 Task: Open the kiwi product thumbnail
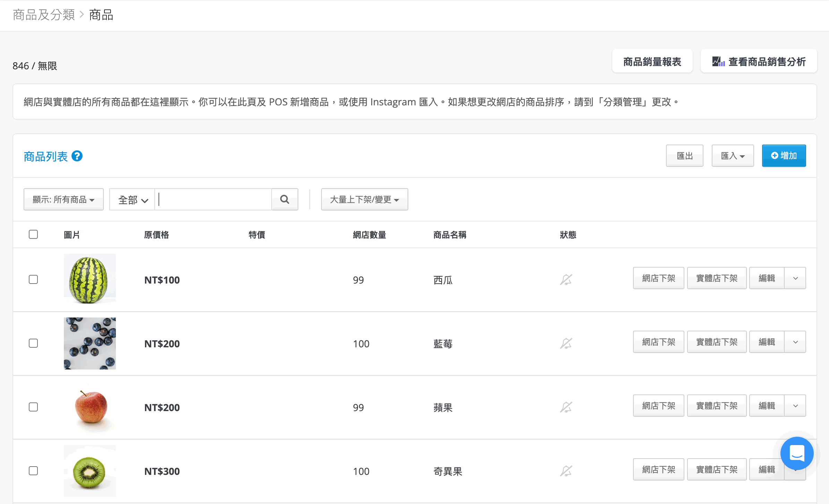coord(90,471)
